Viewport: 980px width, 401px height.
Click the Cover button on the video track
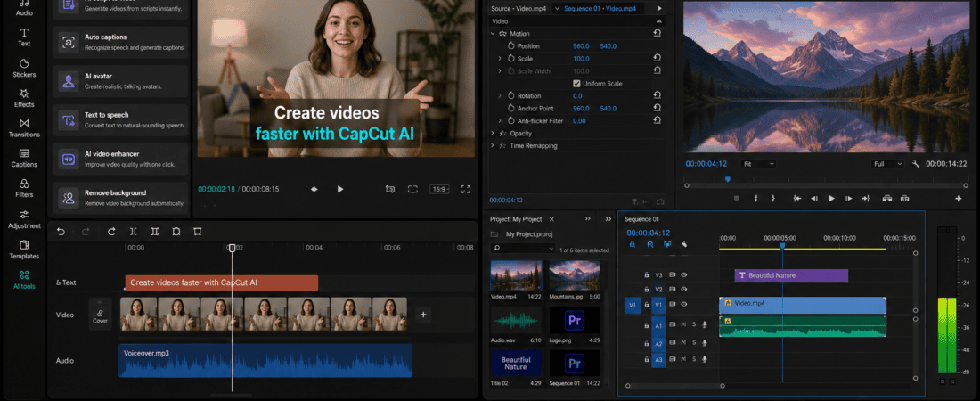click(100, 314)
